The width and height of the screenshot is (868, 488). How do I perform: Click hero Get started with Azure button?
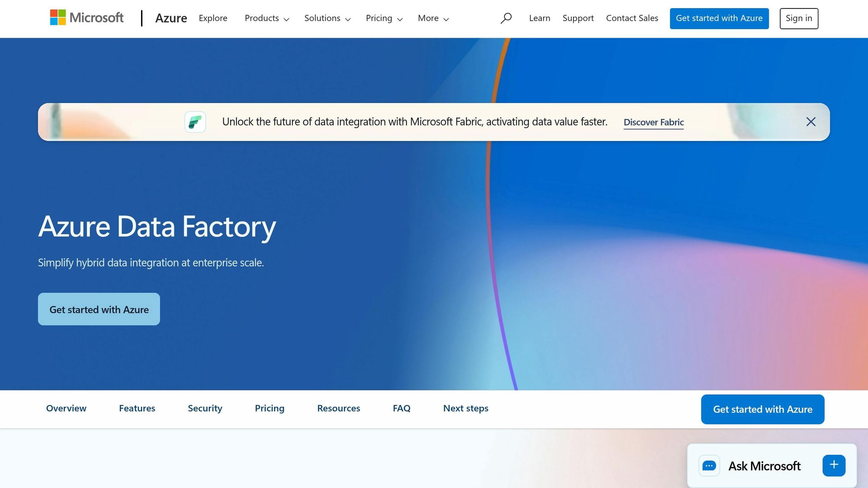99,309
